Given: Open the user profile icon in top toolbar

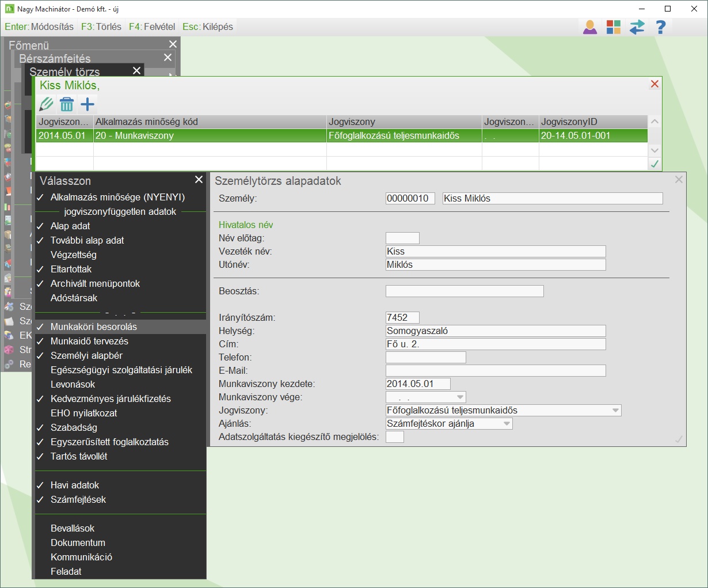Looking at the screenshot, I should click(x=590, y=27).
